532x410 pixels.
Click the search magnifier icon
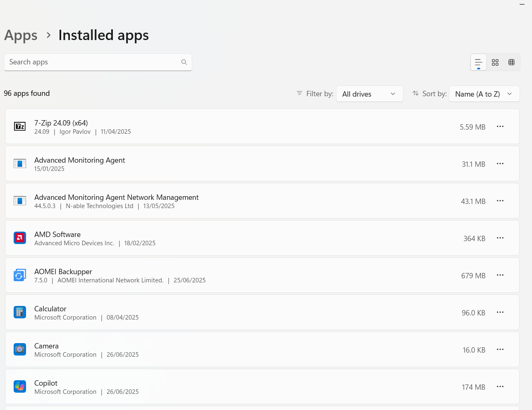pos(184,62)
